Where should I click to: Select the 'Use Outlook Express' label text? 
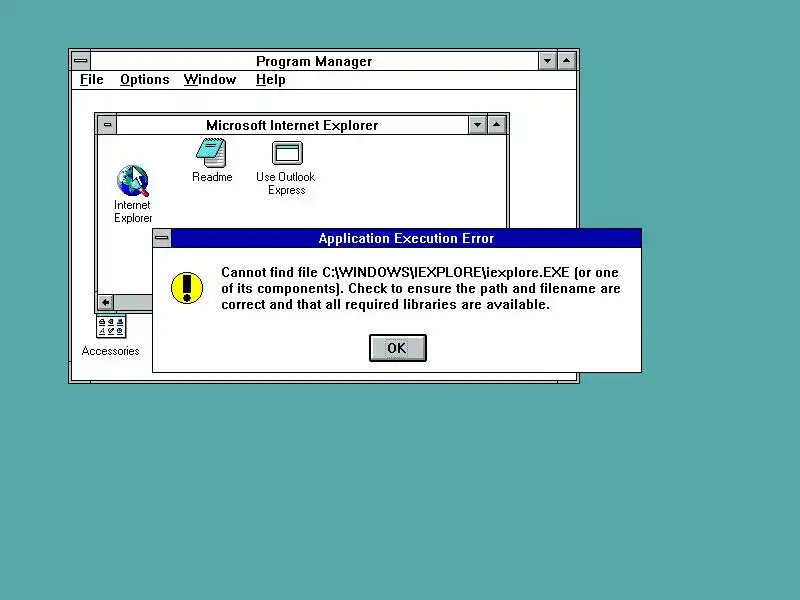pyautogui.click(x=286, y=183)
